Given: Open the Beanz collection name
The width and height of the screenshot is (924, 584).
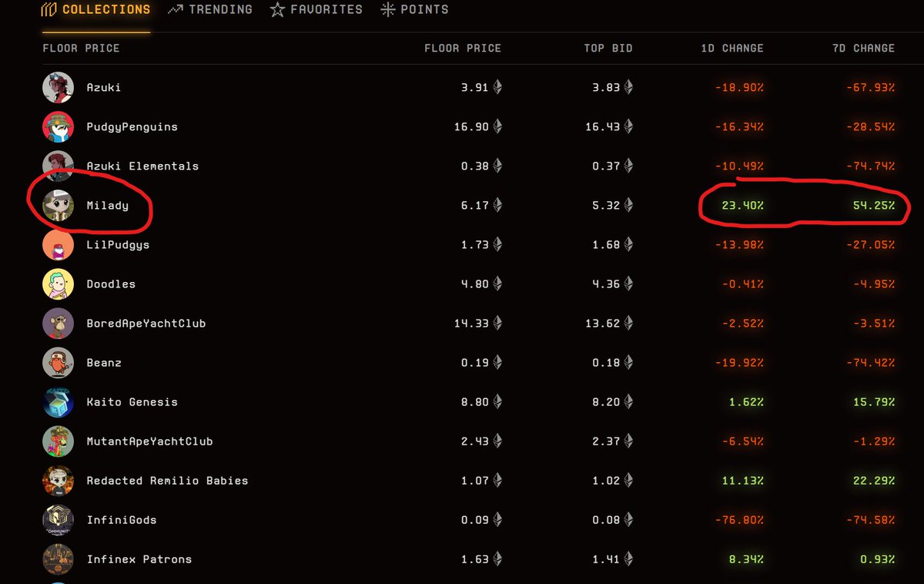Looking at the screenshot, I should coord(104,363).
